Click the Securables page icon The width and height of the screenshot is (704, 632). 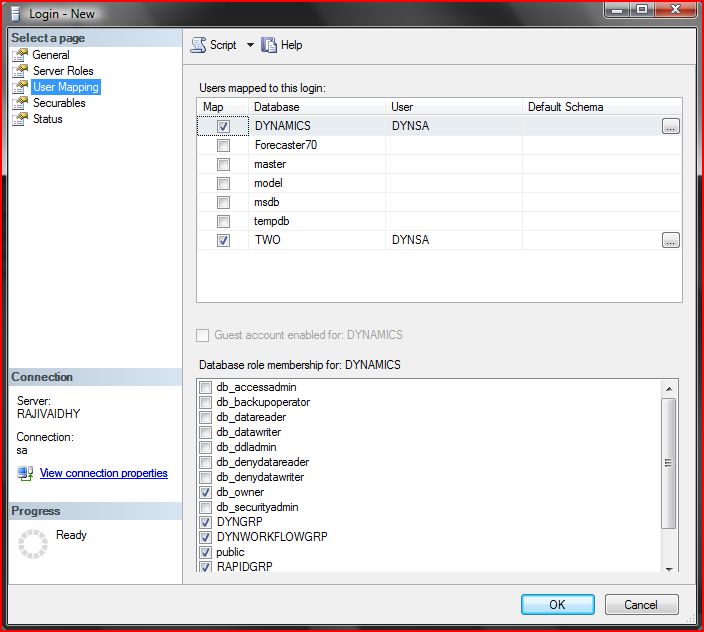click(20, 103)
